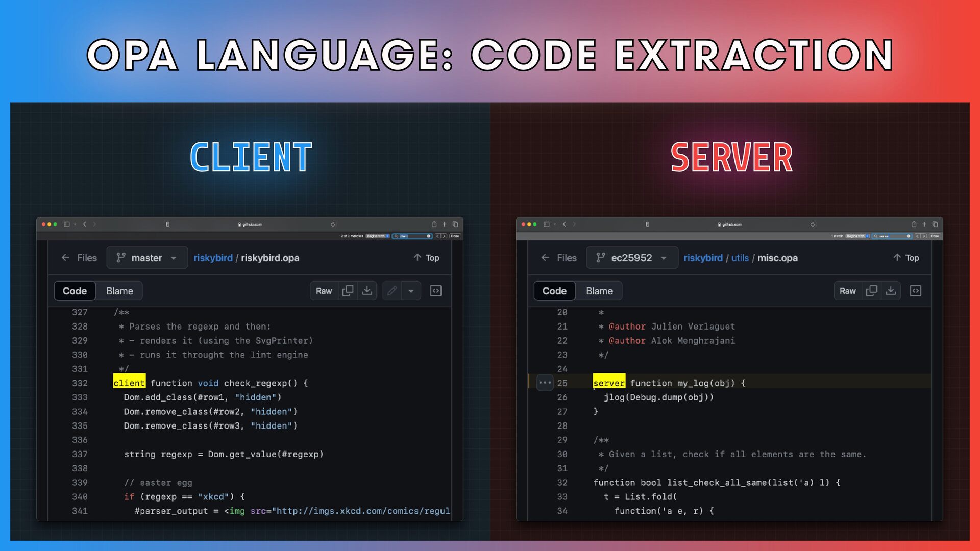Image resolution: width=980 pixels, height=551 pixels.
Task: Reload page in client browser window
Action: coord(333,224)
